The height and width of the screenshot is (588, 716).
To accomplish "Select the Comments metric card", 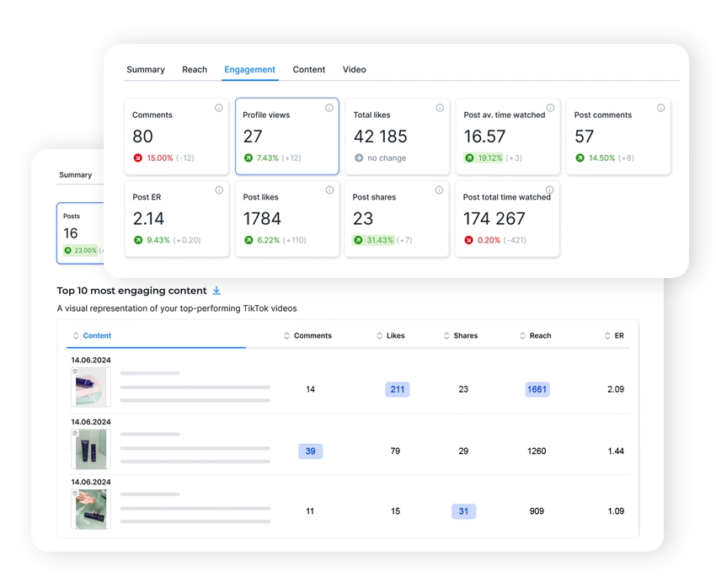I will click(176, 136).
